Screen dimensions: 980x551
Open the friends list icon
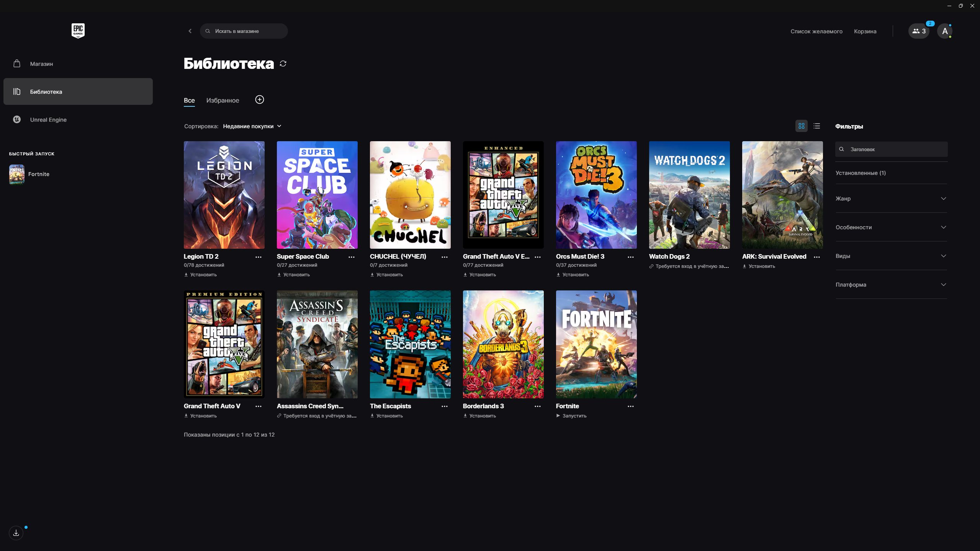(x=919, y=31)
